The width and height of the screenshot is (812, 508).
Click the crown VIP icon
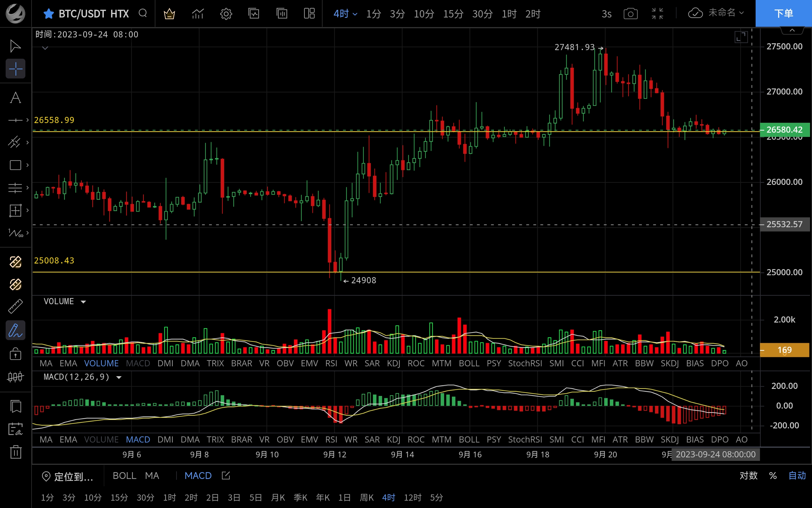pos(169,14)
